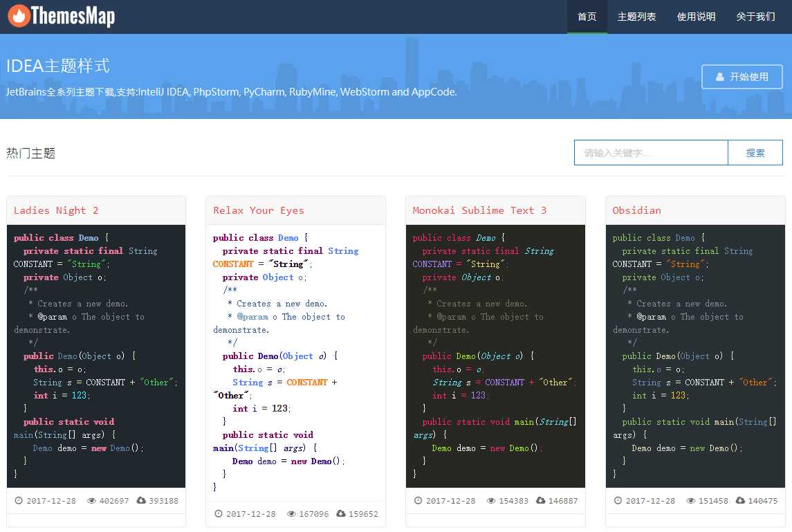The image size is (792, 532).
Task: Open the Monokai Sublime Text 3 preview
Action: [495, 356]
